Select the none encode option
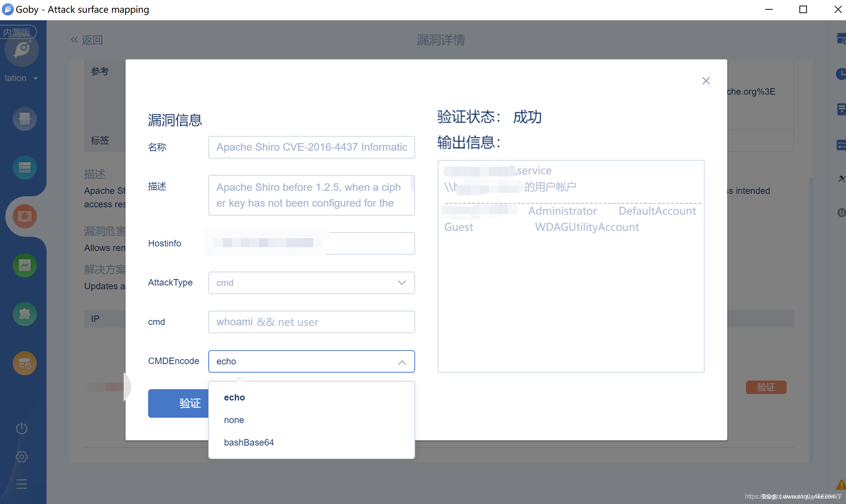 (x=234, y=420)
